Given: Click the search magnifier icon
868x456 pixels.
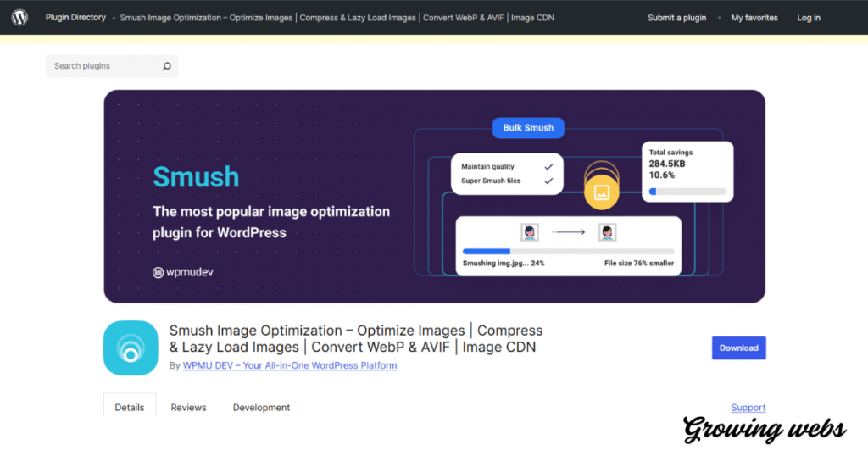Looking at the screenshot, I should coord(167,66).
